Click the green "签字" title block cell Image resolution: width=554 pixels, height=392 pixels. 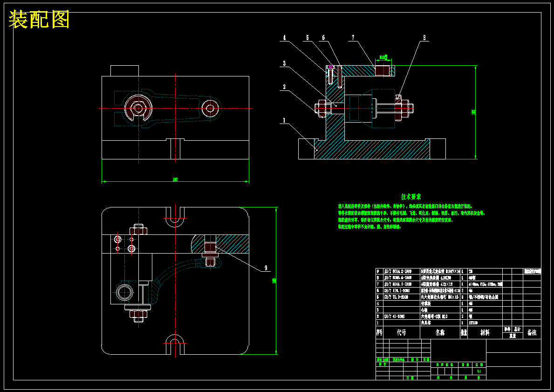(415, 359)
